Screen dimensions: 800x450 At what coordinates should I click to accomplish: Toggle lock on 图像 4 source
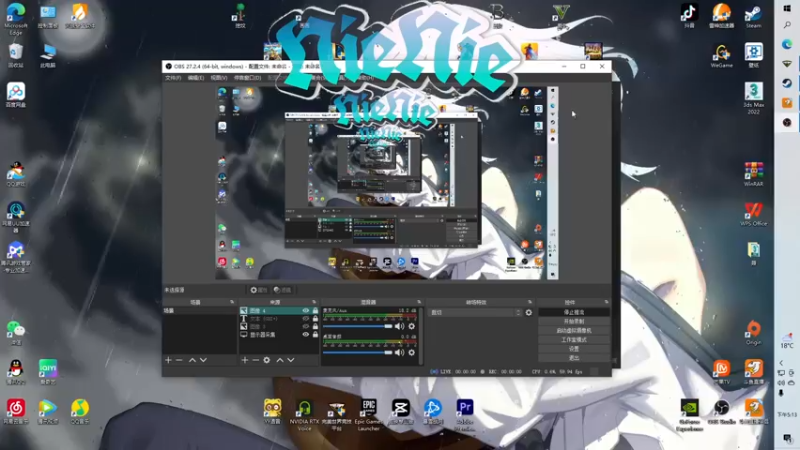click(315, 311)
